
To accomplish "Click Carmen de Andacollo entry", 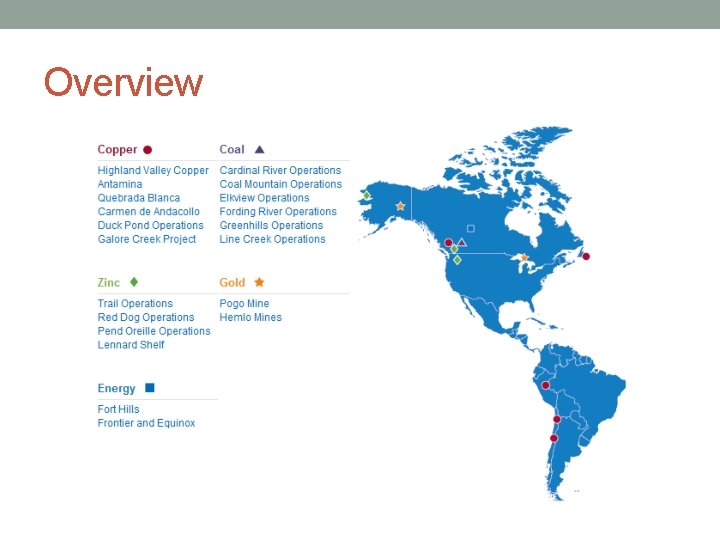I will click(149, 212).
